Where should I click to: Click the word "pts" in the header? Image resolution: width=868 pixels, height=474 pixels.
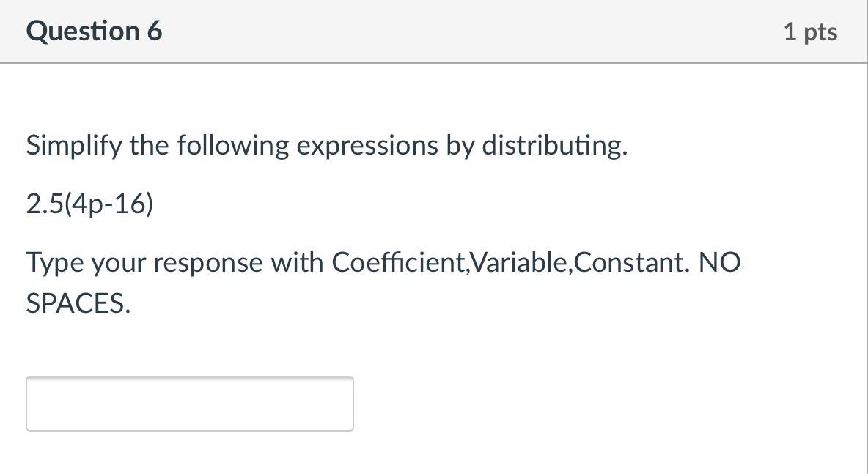(x=820, y=32)
